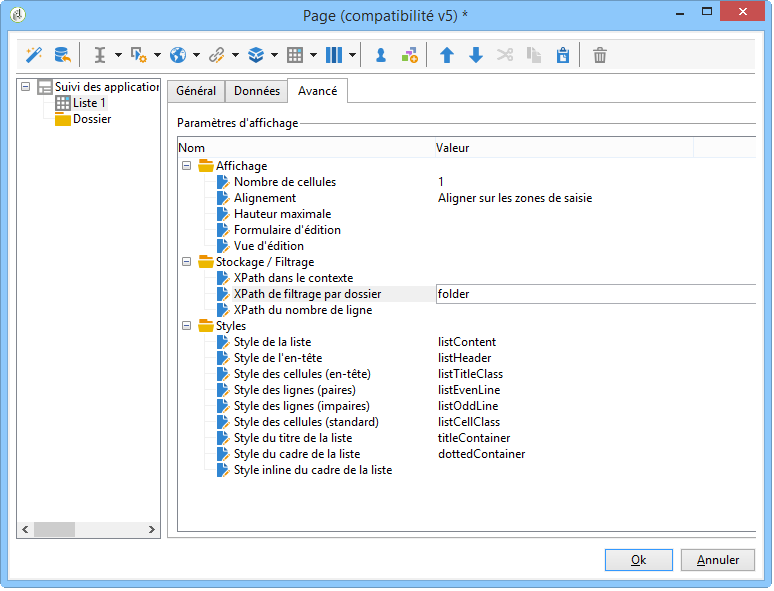Image resolution: width=774 pixels, height=591 pixels.
Task: Click the add colored blocks icon
Action: point(410,55)
